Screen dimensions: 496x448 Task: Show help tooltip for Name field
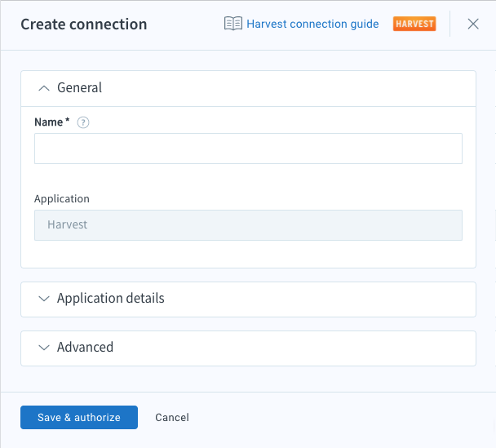tap(83, 122)
